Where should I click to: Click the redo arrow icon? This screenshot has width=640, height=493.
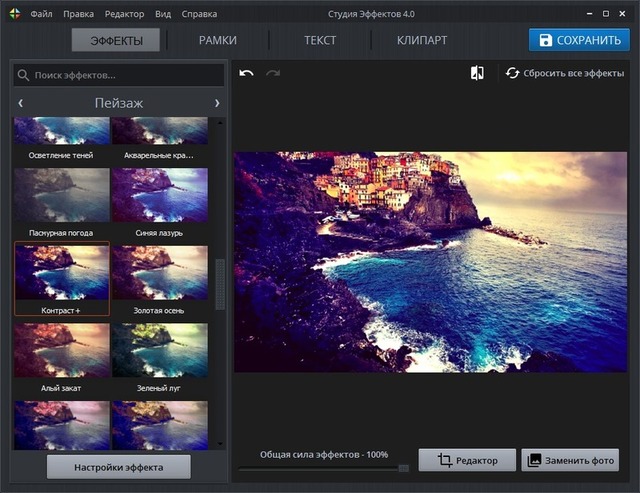(273, 73)
